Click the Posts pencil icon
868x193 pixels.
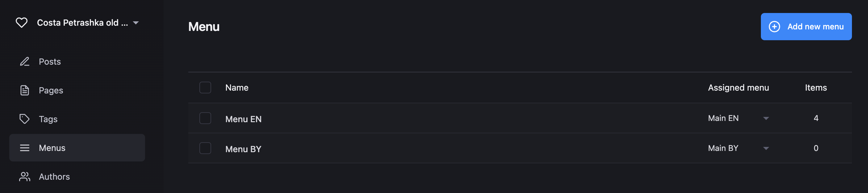click(x=25, y=62)
